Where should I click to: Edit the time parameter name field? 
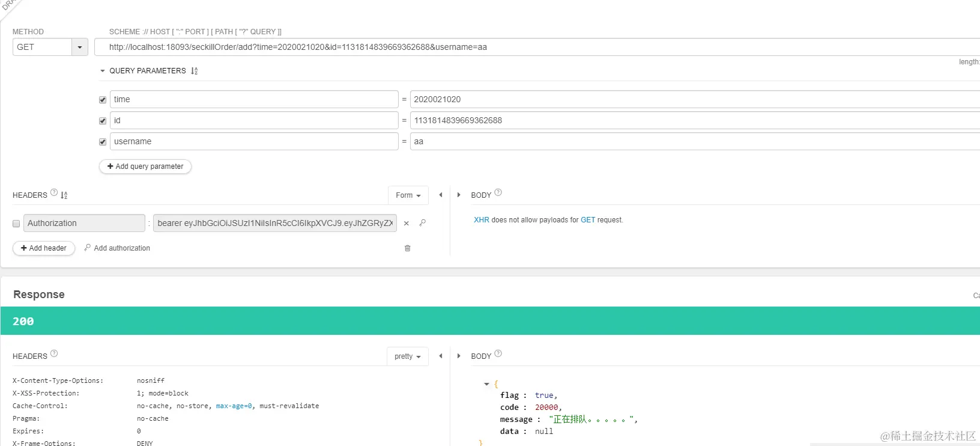pos(254,99)
